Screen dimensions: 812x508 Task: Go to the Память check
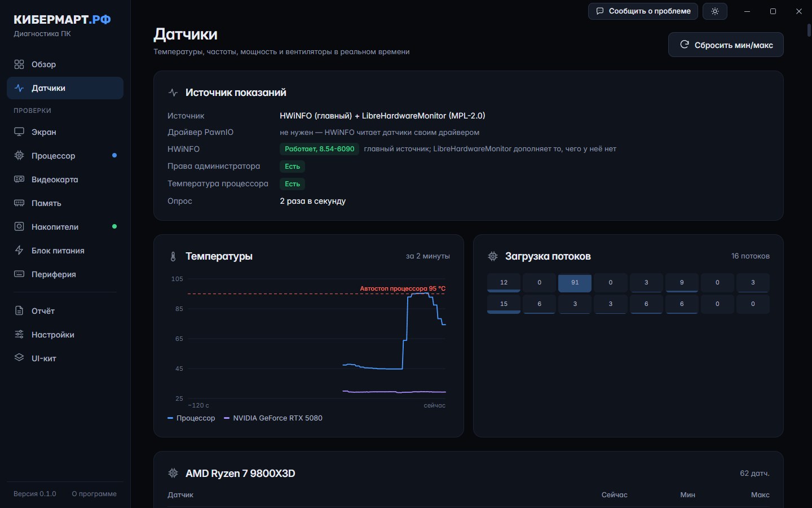click(x=65, y=203)
